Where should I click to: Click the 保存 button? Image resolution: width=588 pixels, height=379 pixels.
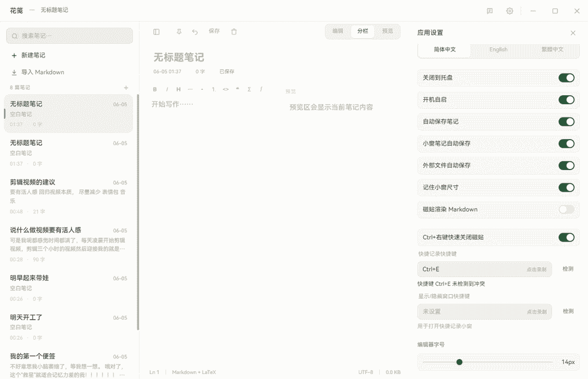(x=214, y=31)
